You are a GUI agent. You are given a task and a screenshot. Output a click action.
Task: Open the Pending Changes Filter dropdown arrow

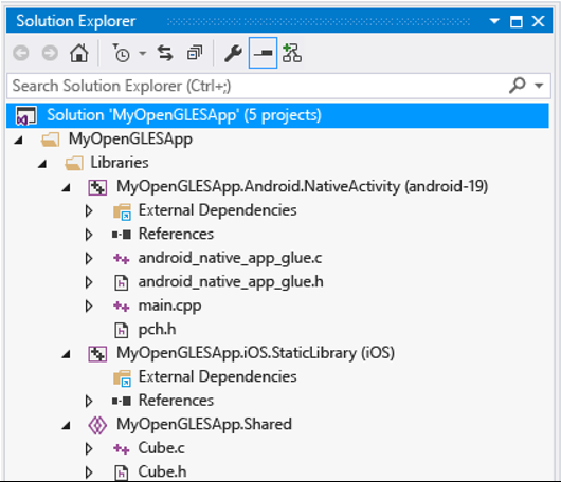coord(143,54)
